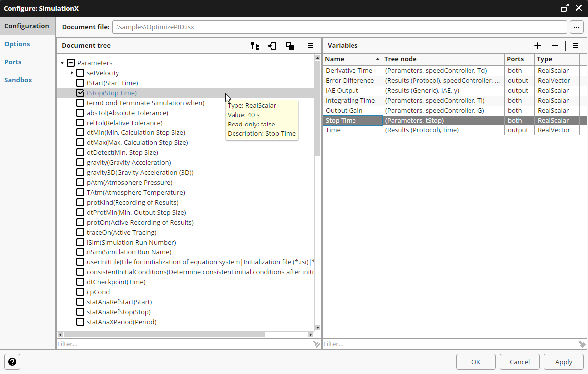Viewport: 588px width, 374px height.
Task: Remove variable with the minus icon
Action: [555, 46]
